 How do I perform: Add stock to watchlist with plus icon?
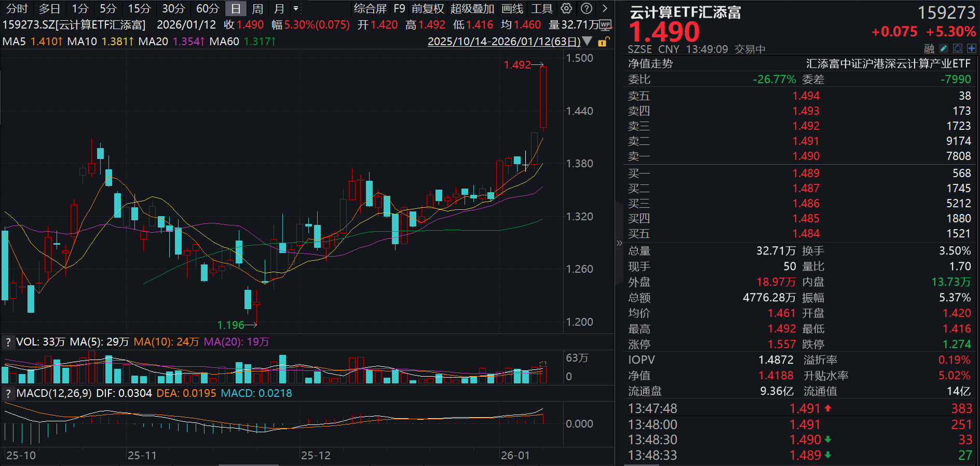tap(971, 48)
